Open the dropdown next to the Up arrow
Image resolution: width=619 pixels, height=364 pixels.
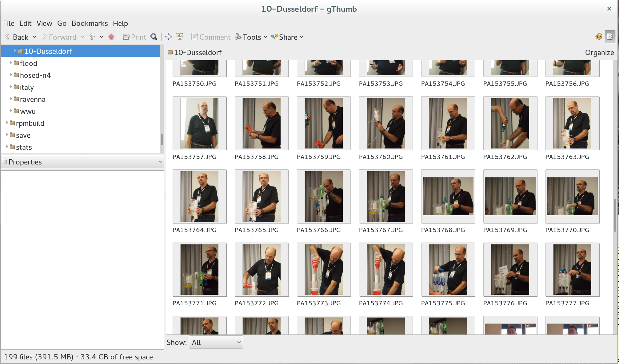[x=102, y=37]
